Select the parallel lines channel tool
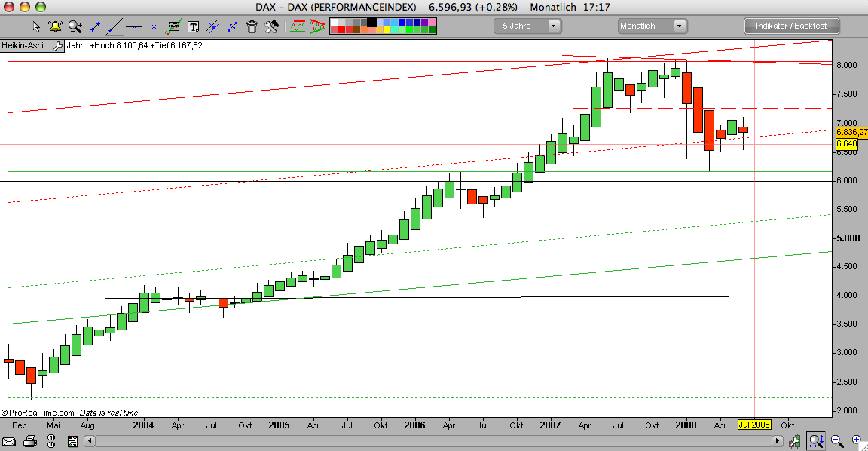The width and height of the screenshot is (868, 451). point(212,26)
